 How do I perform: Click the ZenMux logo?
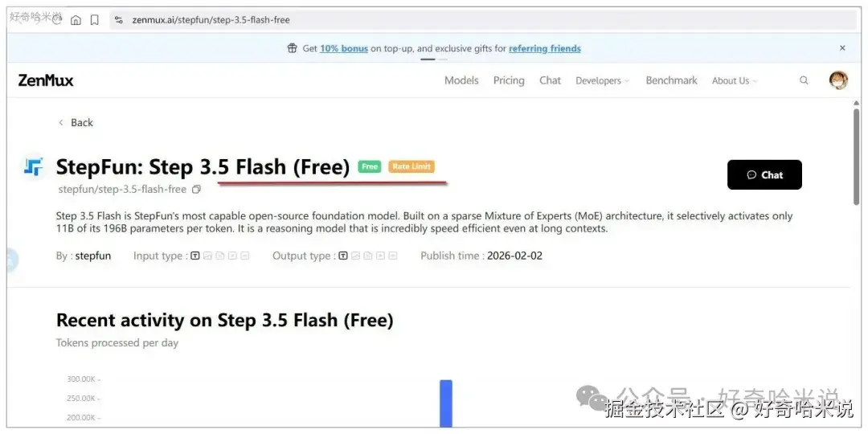[x=45, y=80]
